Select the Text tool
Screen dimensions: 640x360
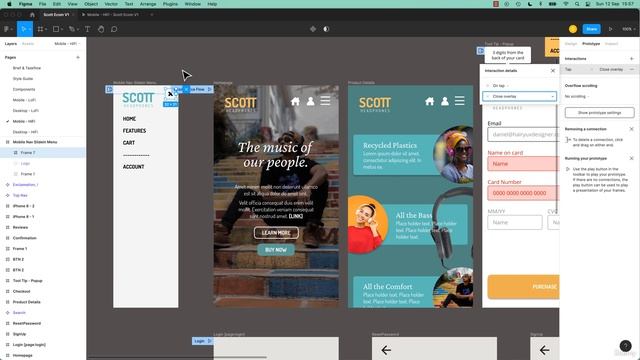pos(87,29)
